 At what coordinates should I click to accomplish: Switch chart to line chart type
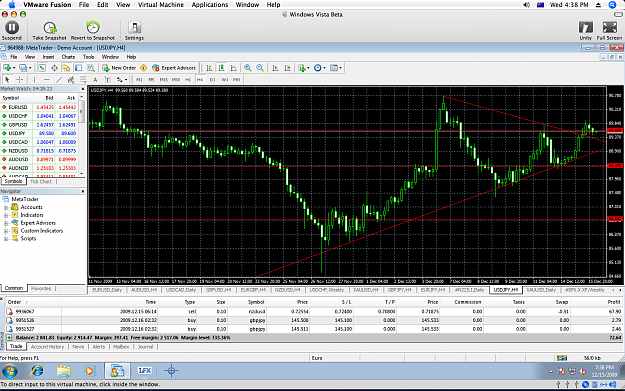pyautogui.click(x=234, y=68)
